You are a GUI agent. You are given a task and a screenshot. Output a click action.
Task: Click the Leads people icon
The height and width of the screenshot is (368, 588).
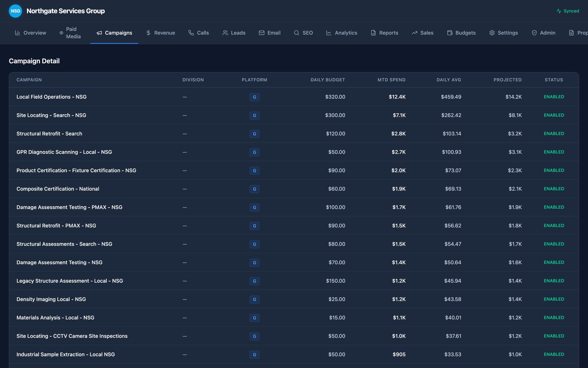[225, 33]
